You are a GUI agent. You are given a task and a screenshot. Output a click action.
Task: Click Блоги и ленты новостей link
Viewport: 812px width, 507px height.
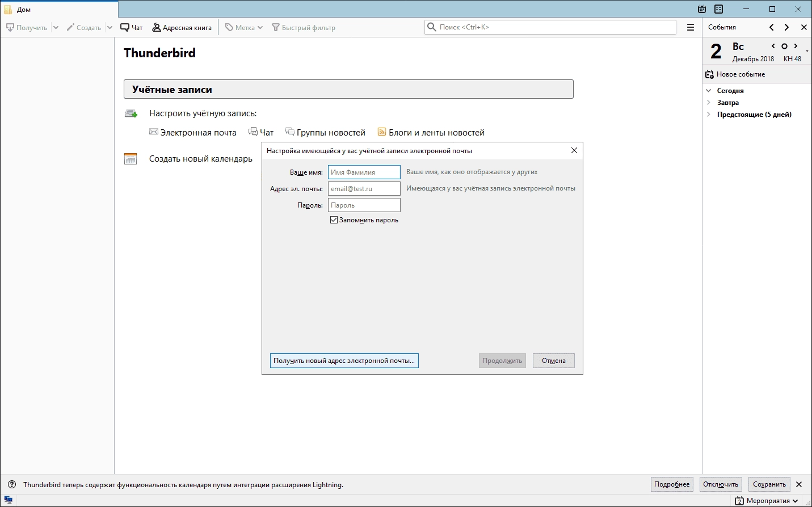click(x=436, y=133)
